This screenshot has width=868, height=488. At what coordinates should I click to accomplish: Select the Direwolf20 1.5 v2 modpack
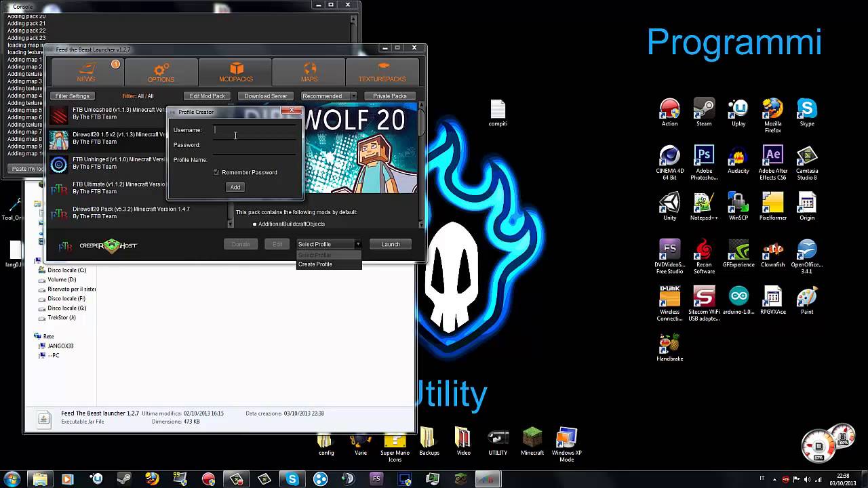[x=107, y=138]
